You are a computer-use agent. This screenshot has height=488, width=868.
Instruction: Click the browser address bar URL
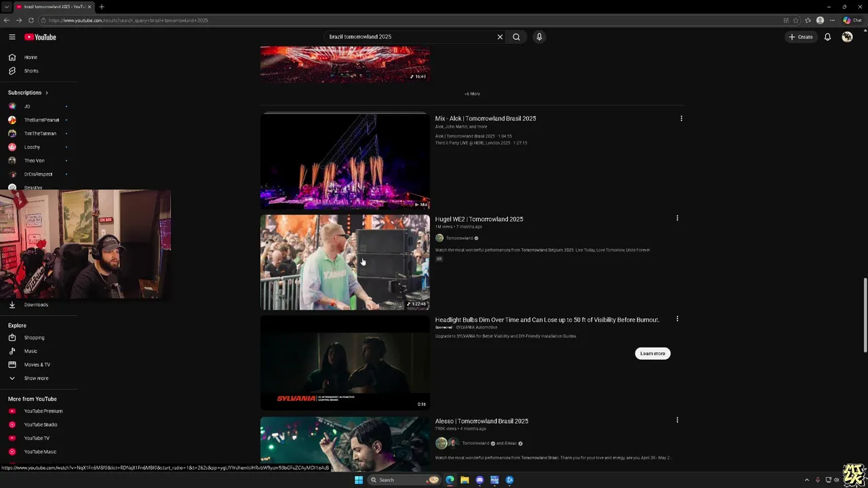pyautogui.click(x=128, y=20)
